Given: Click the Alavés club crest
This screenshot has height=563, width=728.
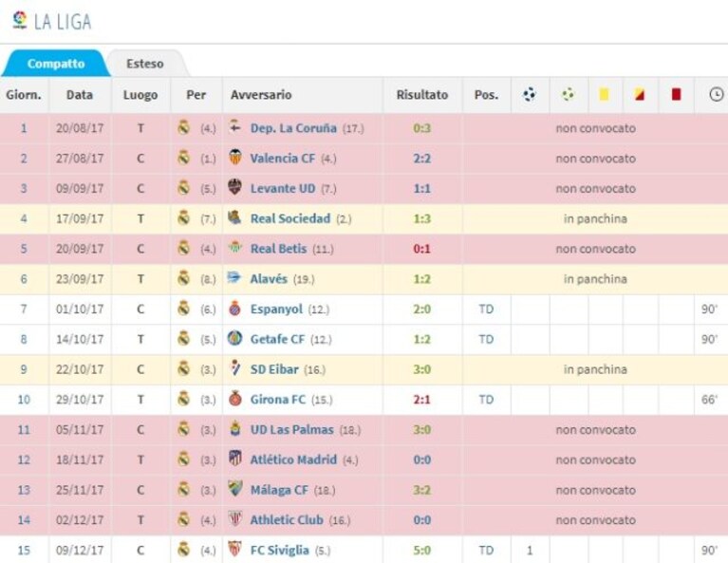Looking at the screenshot, I should [234, 277].
